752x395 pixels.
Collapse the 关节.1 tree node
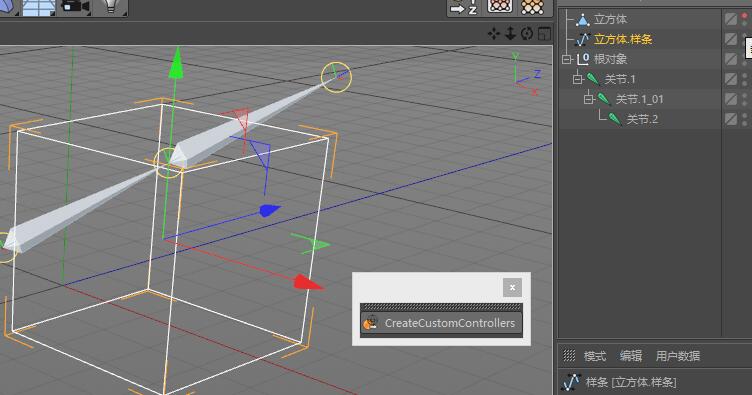[x=578, y=79]
